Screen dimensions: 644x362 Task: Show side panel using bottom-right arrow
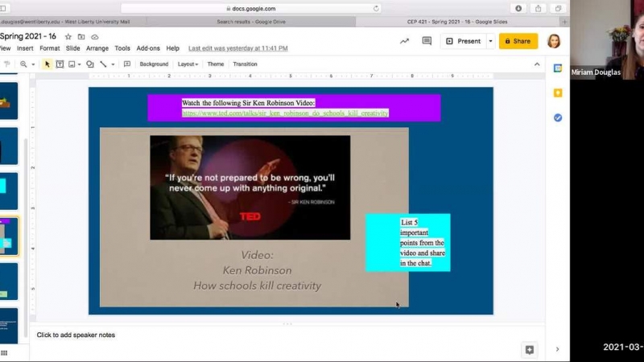[x=557, y=349]
